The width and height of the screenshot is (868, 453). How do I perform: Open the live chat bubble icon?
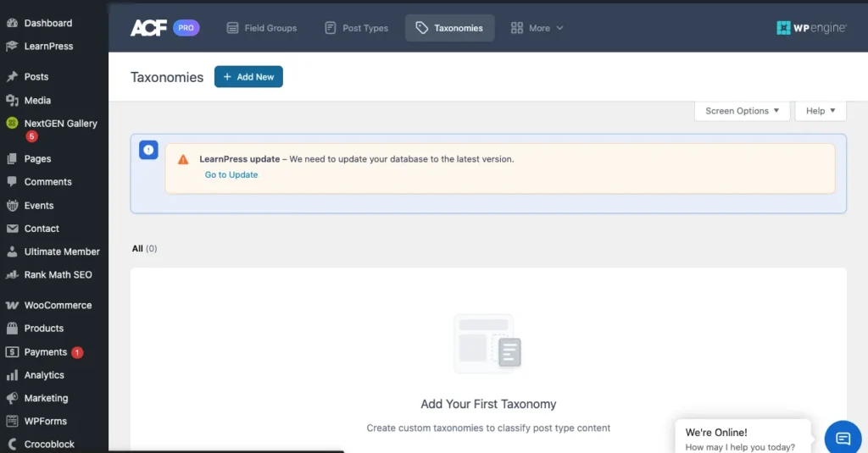843,438
